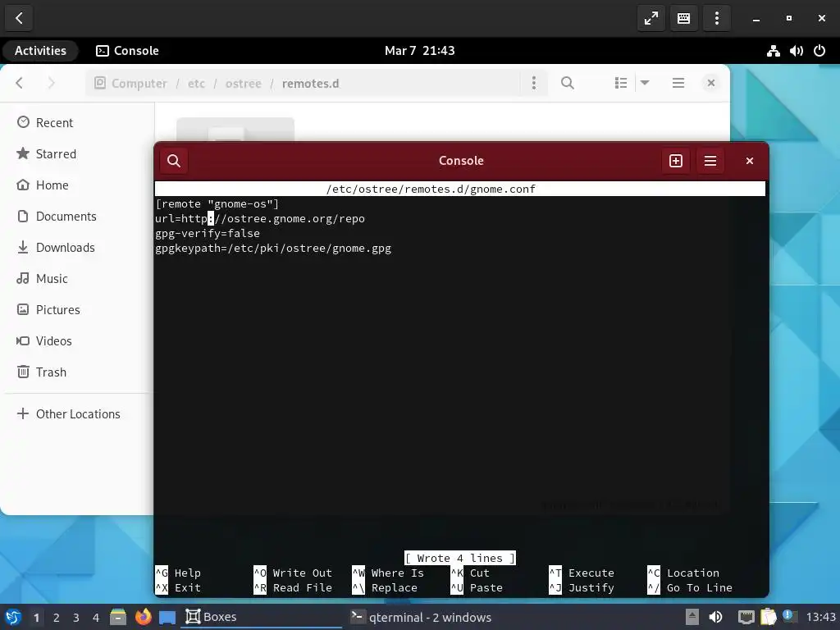The height and width of the screenshot is (630, 840).
Task: Open the Boxes keyboard shortcuts icon
Action: [683, 18]
